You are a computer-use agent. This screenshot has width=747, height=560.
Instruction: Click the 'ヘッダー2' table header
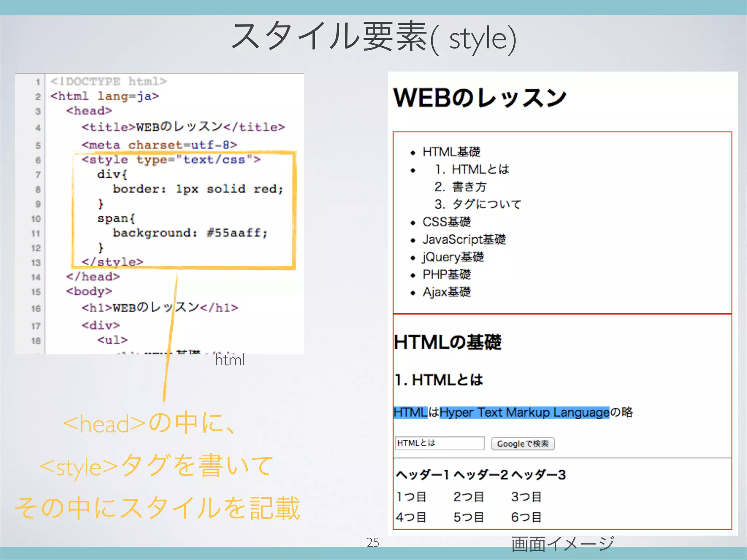coord(481,475)
